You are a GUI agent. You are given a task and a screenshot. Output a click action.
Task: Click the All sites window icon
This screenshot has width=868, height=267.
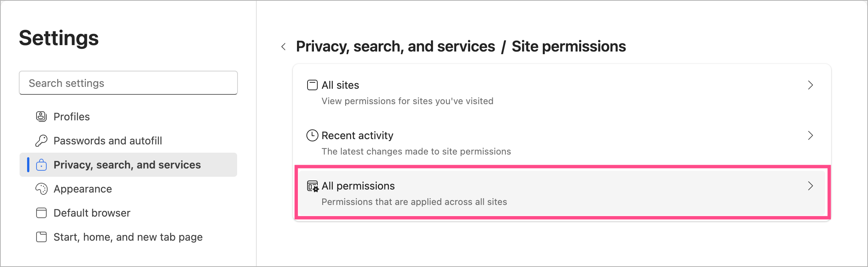point(312,85)
